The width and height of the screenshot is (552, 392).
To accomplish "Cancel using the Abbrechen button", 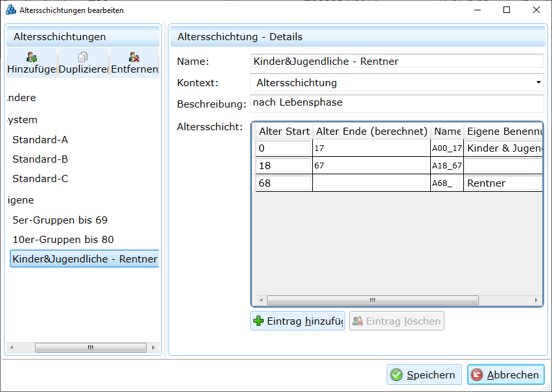I will pos(505,375).
